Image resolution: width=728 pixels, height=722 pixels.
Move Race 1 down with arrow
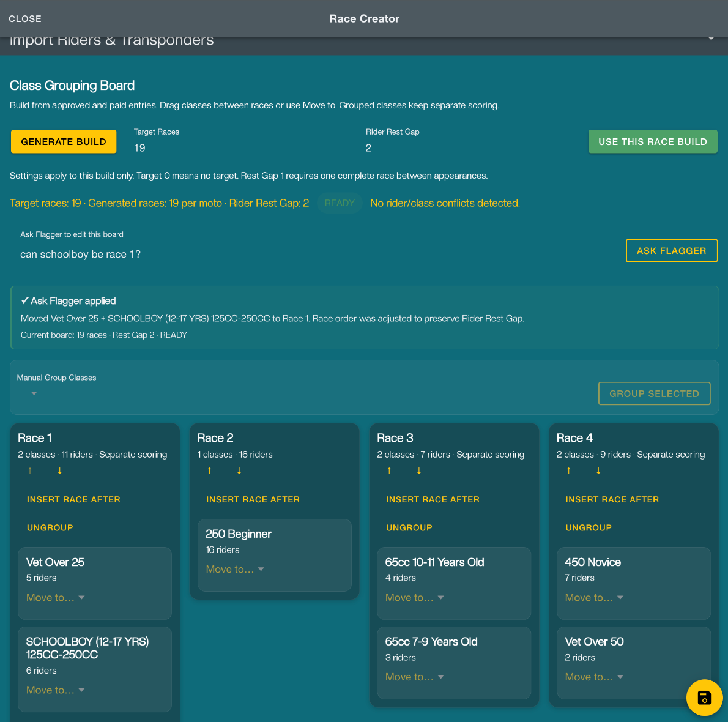[x=59, y=471]
